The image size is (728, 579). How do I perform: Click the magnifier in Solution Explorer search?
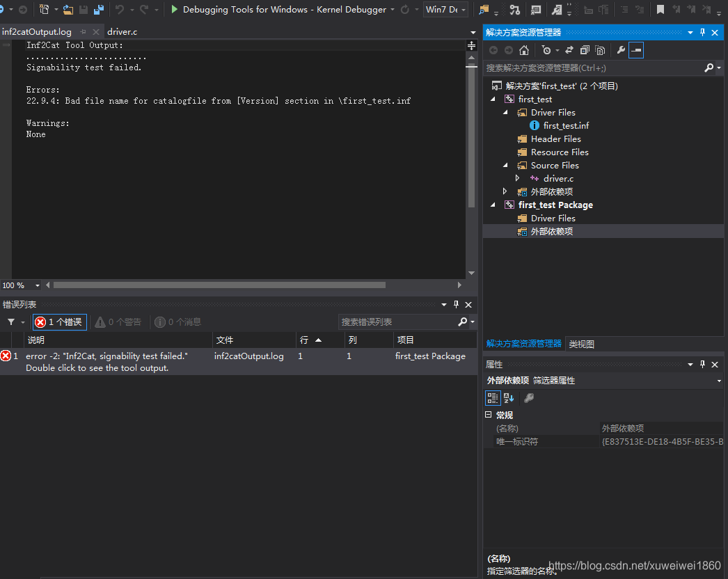(x=709, y=68)
